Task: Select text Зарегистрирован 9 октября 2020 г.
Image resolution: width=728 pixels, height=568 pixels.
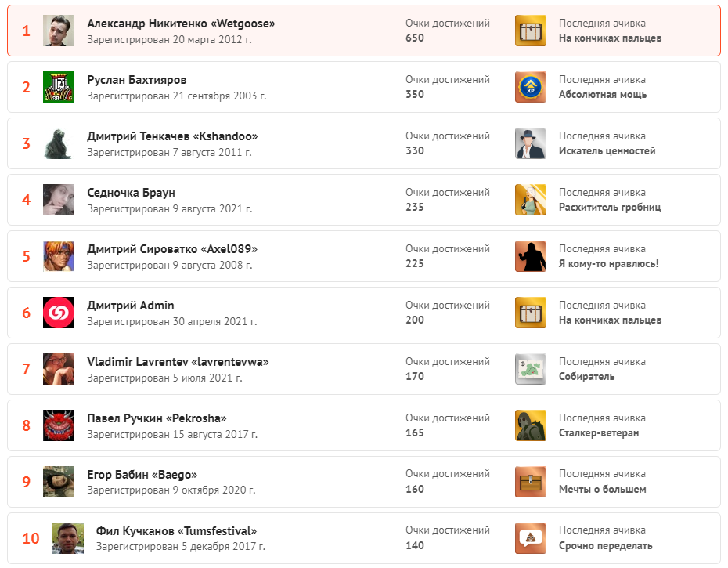Action: (171, 490)
